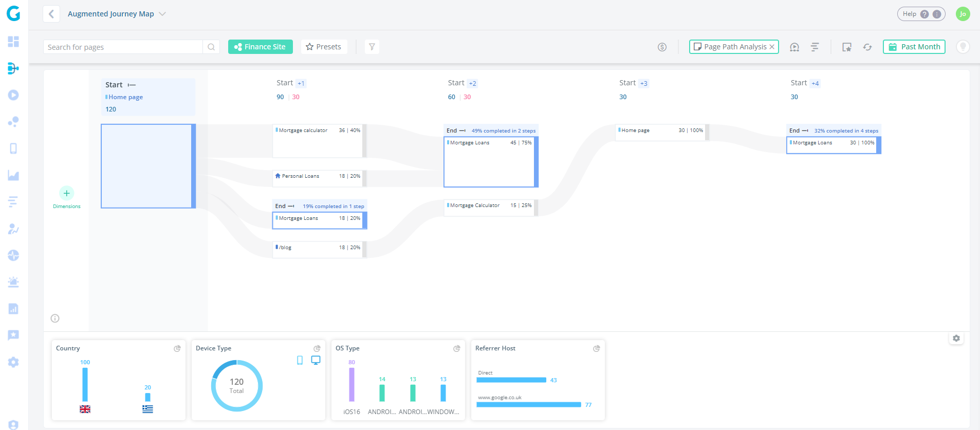Click the Search for pages field
The width and height of the screenshot is (980, 430).
(123, 47)
